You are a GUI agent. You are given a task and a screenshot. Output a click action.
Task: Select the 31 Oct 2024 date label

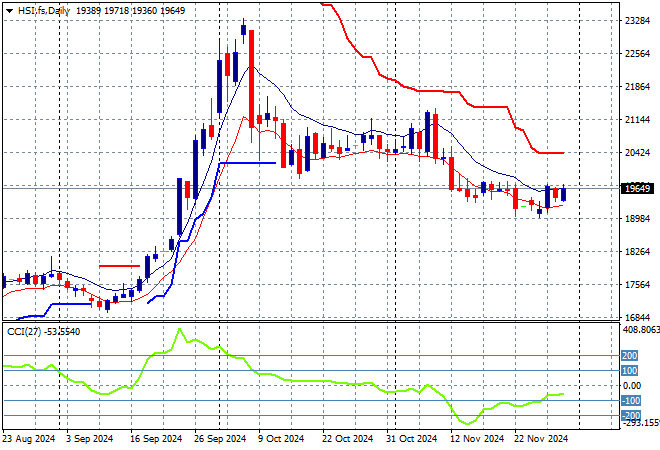coord(411,438)
